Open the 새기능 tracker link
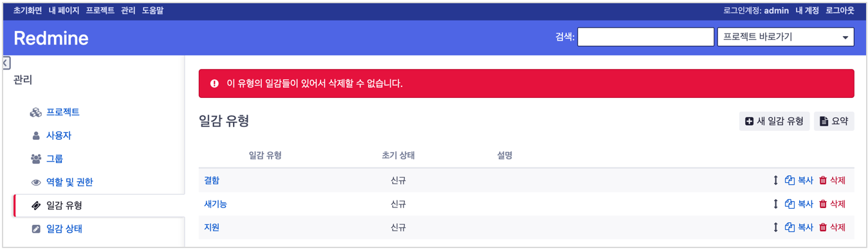 click(216, 204)
